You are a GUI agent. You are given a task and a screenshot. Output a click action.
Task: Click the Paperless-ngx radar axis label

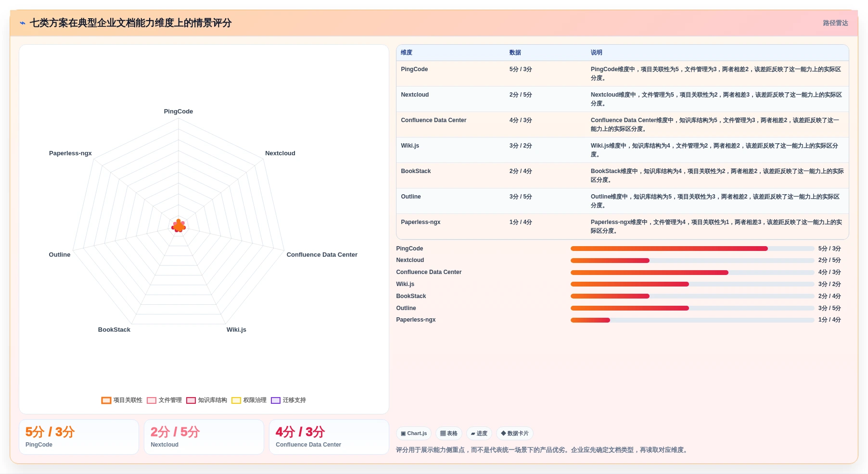pos(70,153)
